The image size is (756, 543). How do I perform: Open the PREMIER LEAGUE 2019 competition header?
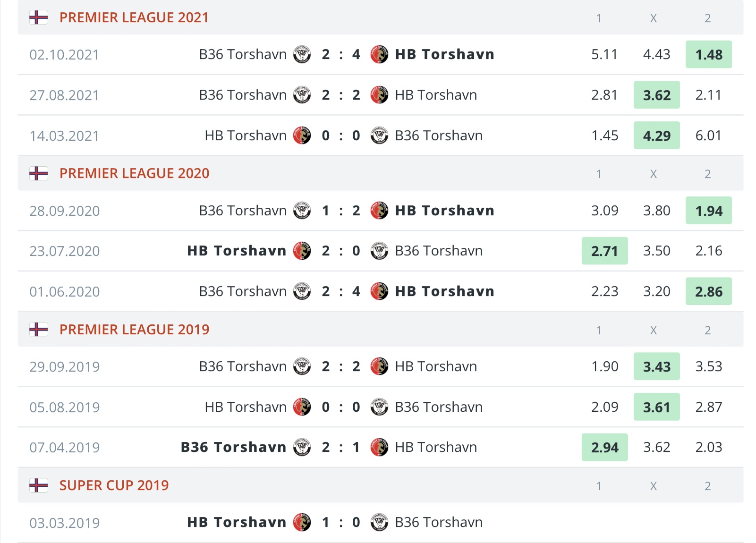click(x=135, y=330)
